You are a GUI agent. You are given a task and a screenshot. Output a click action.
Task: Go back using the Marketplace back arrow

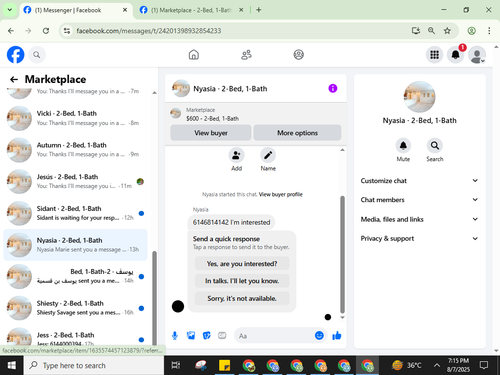(14, 79)
